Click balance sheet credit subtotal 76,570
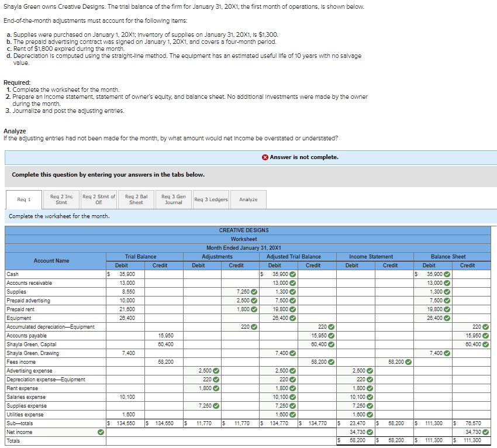This screenshot has width=497, height=448. 471,423
